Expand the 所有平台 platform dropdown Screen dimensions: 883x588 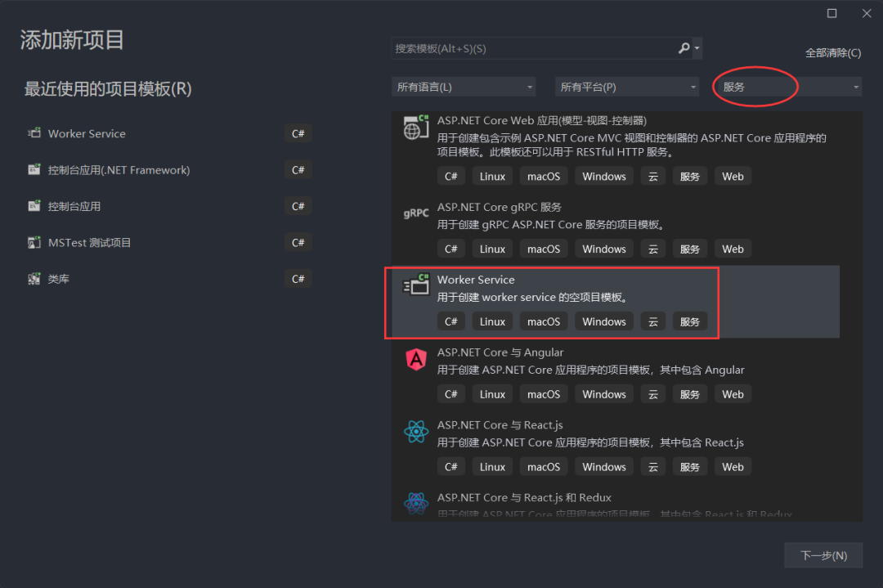[x=627, y=87]
